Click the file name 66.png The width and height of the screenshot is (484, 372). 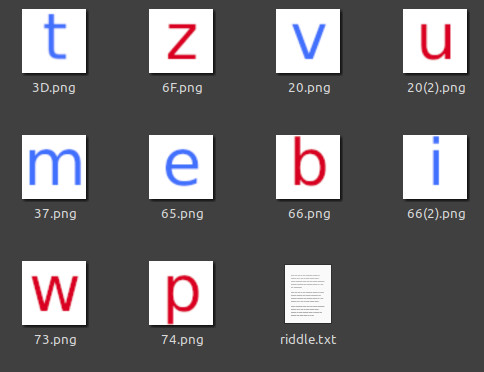pyautogui.click(x=309, y=214)
